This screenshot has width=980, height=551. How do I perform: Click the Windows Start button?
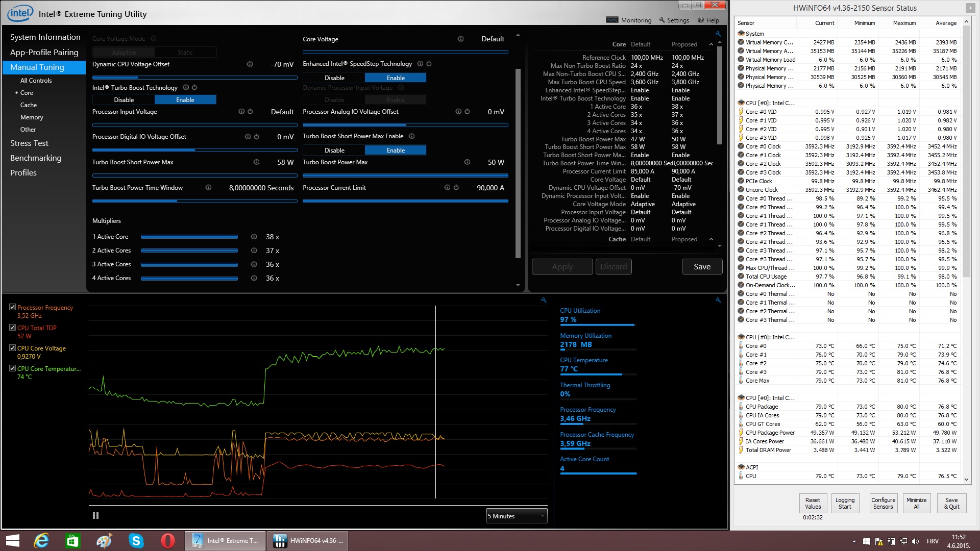click(12, 541)
